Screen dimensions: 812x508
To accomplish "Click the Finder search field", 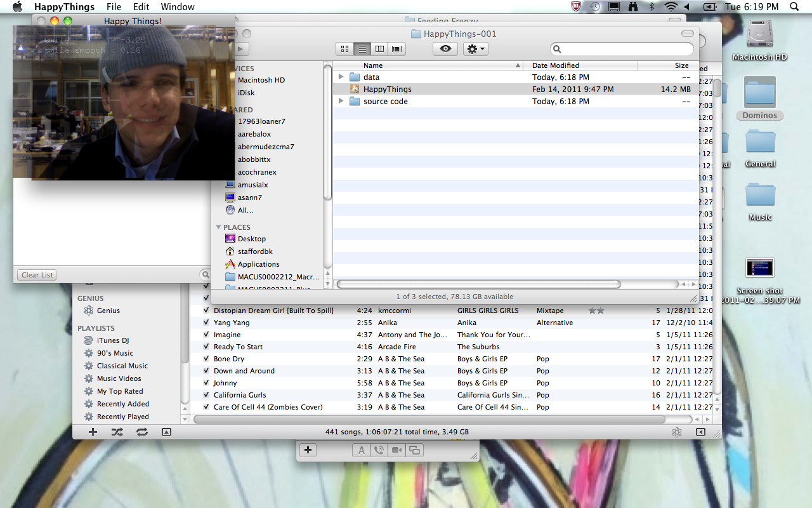I will point(625,49).
